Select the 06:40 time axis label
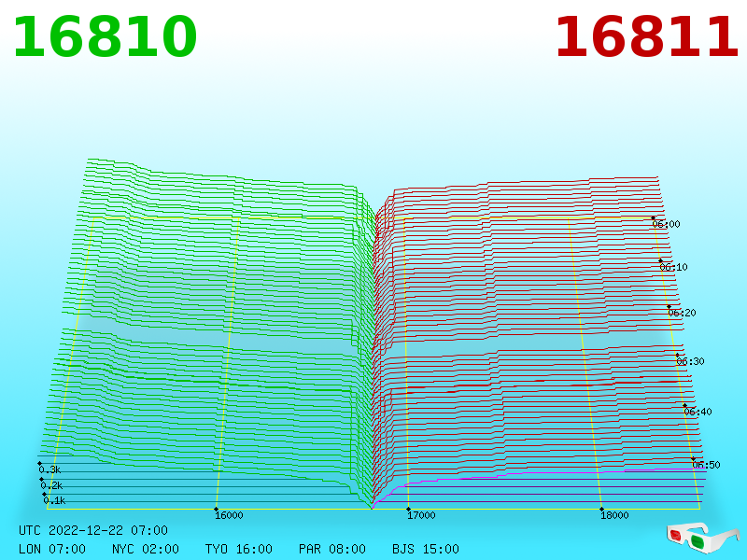The height and width of the screenshot is (560, 747). point(698,412)
